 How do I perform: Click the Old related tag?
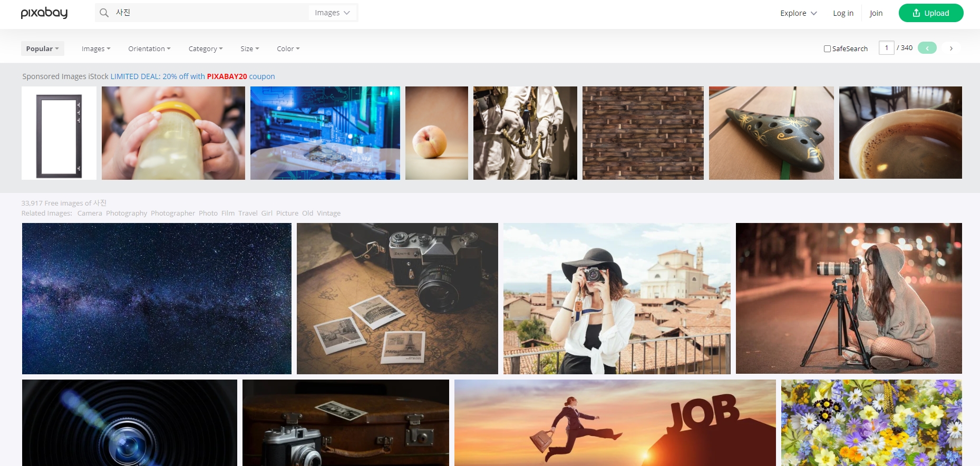pyautogui.click(x=307, y=213)
